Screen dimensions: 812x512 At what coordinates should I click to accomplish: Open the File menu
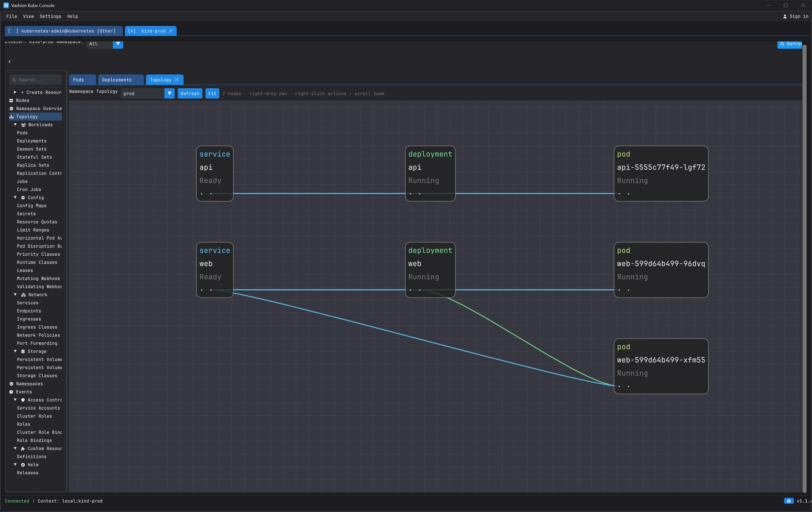[12, 16]
